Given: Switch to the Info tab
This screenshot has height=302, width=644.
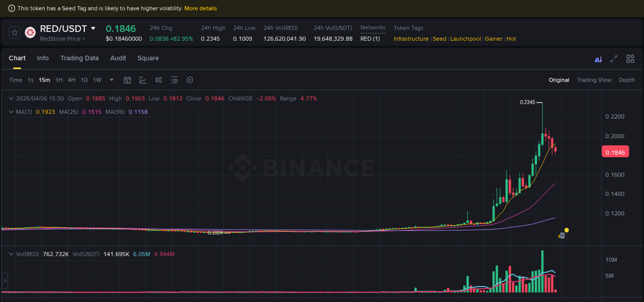Looking at the screenshot, I should click(43, 58).
